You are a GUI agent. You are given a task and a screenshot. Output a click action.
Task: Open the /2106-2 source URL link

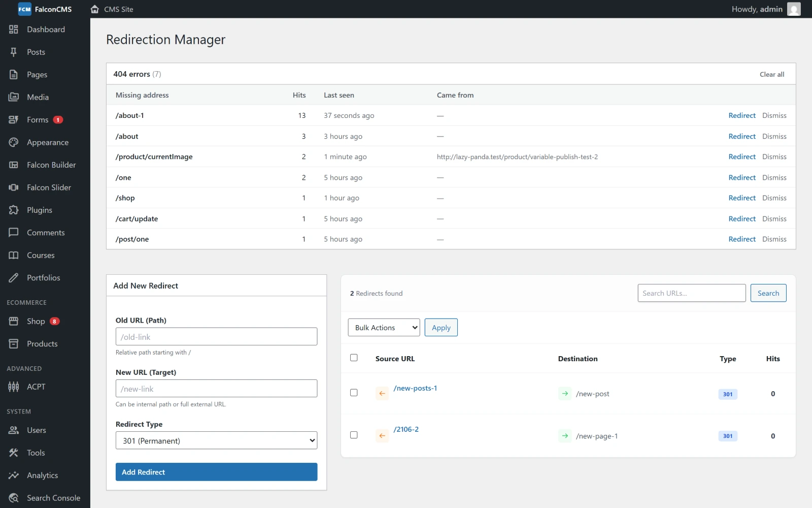point(406,429)
